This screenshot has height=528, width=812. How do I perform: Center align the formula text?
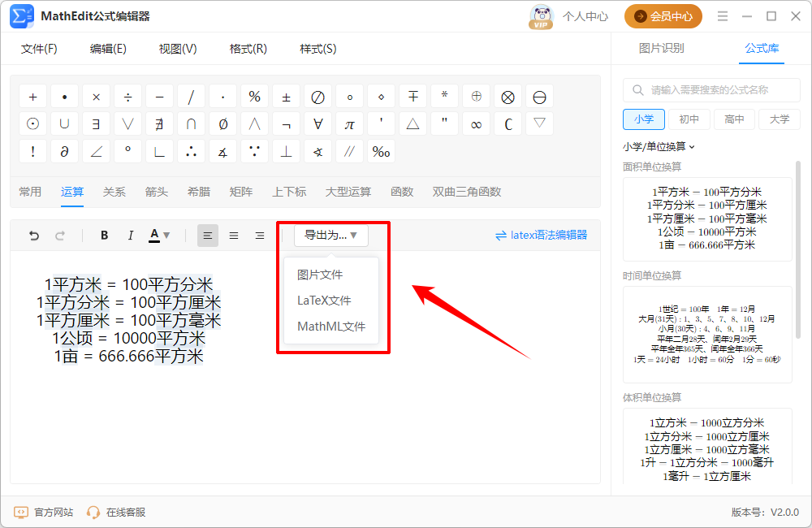pos(234,236)
